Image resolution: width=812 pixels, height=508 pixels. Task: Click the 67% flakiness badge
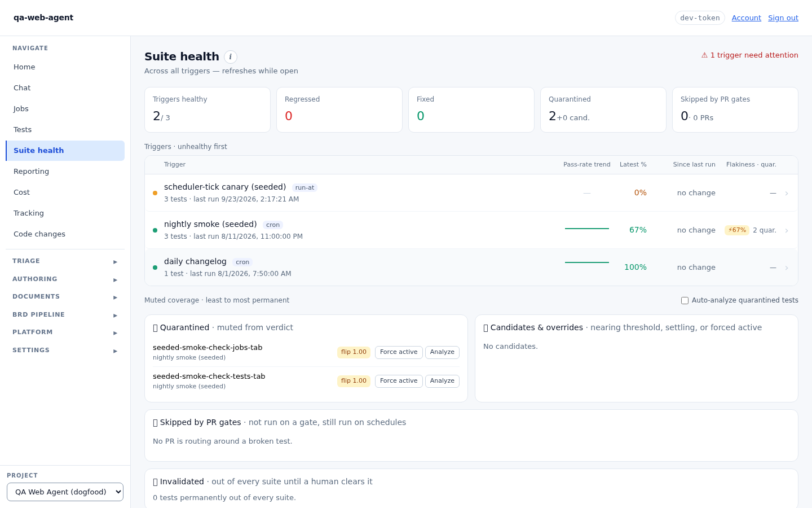click(737, 230)
